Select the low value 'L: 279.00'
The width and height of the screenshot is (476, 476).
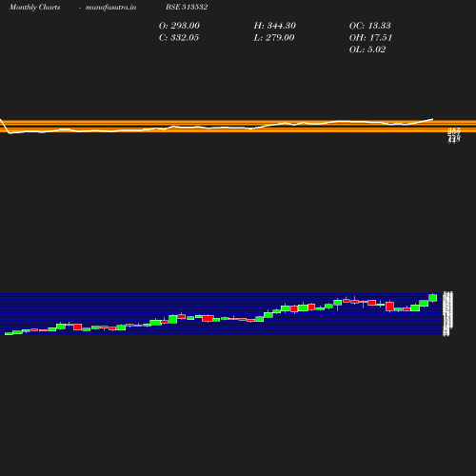tap(274, 37)
